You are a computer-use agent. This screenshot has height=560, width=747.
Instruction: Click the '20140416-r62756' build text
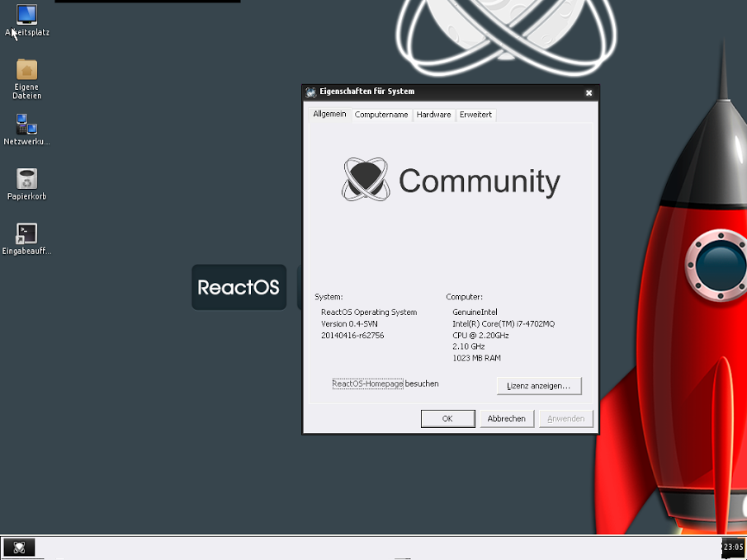[x=352, y=335]
